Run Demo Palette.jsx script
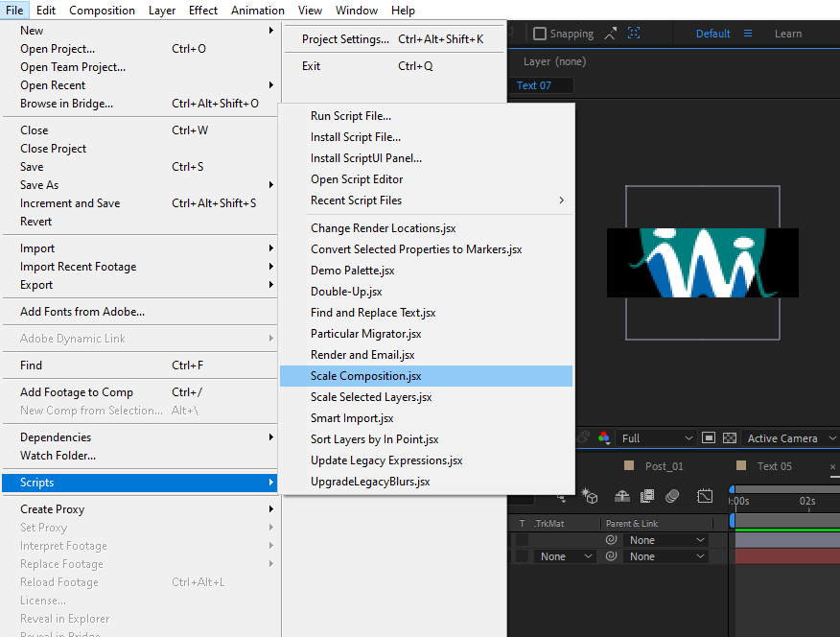 (426, 270)
